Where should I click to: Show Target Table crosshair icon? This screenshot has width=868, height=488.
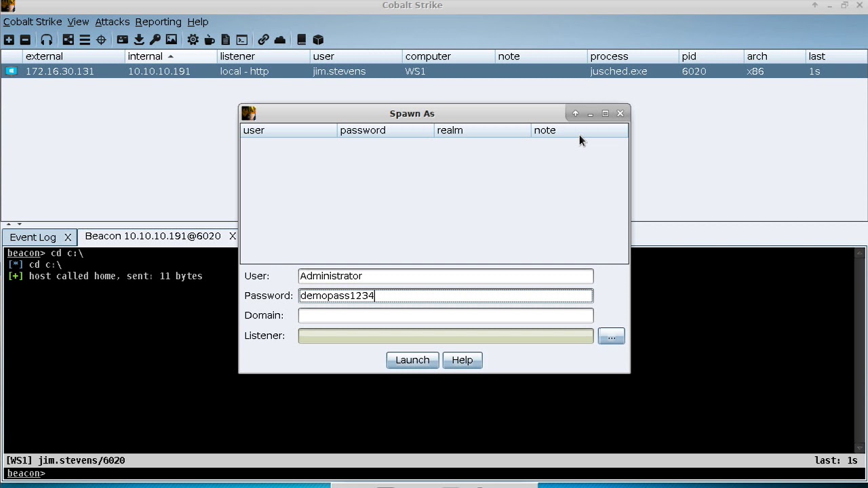[101, 40]
